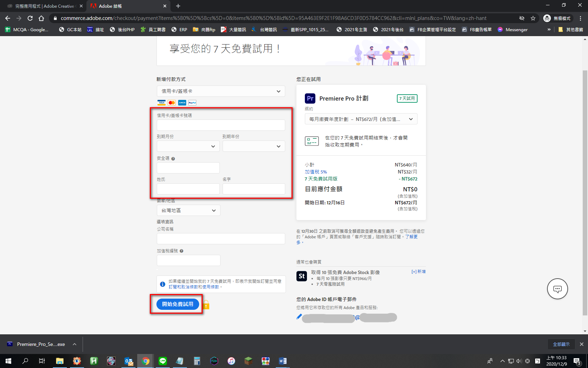
Task: Add the Adobe Stock offer with [+] link
Action: [419, 272]
